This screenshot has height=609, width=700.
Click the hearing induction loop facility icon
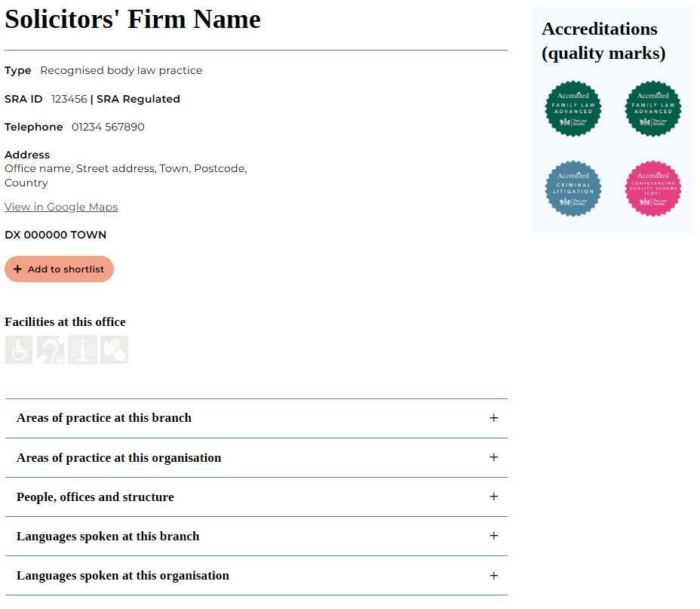point(50,349)
